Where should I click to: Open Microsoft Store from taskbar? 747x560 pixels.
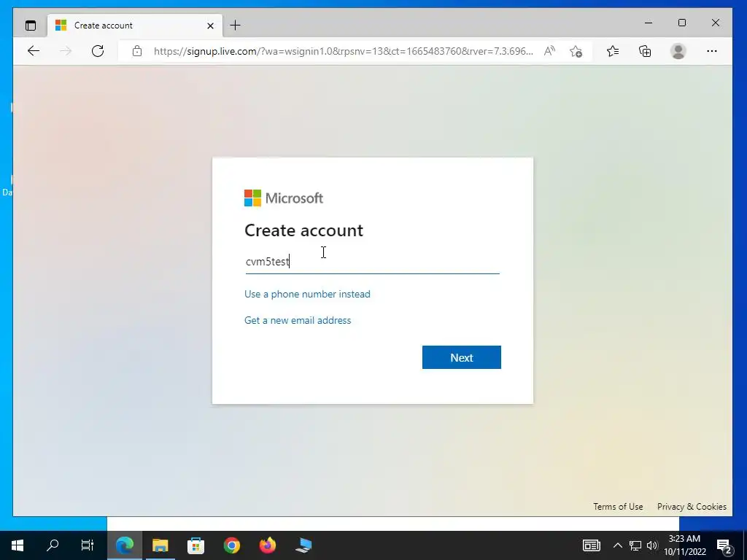click(196, 545)
